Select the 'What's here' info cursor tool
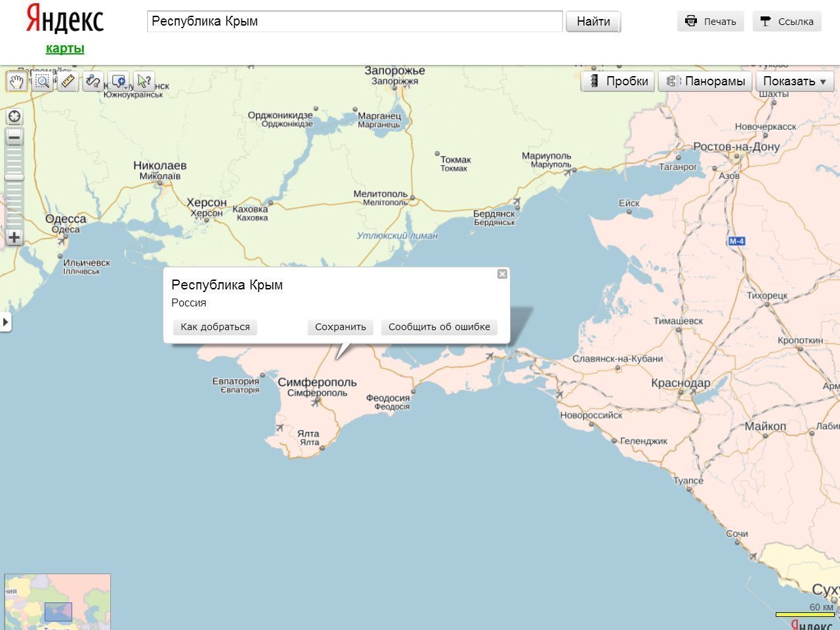This screenshot has height=630, width=840. [144, 81]
